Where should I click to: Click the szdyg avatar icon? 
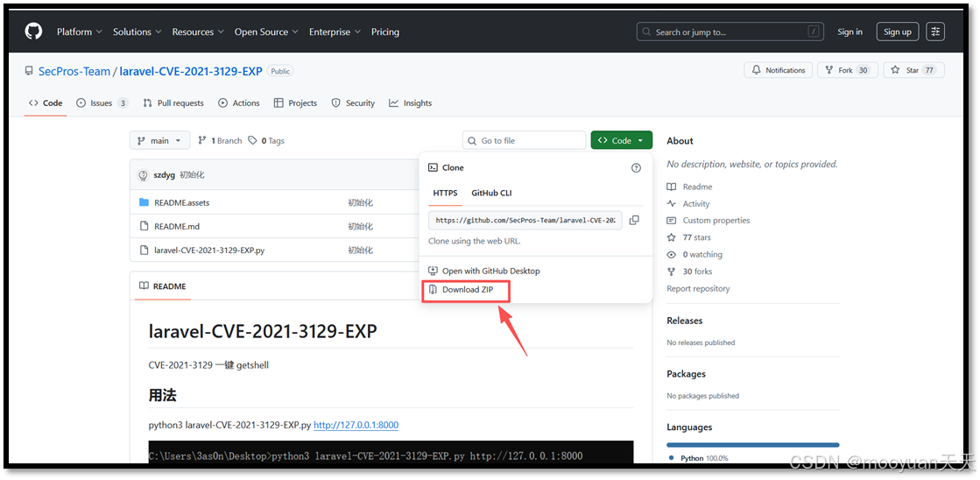143,175
